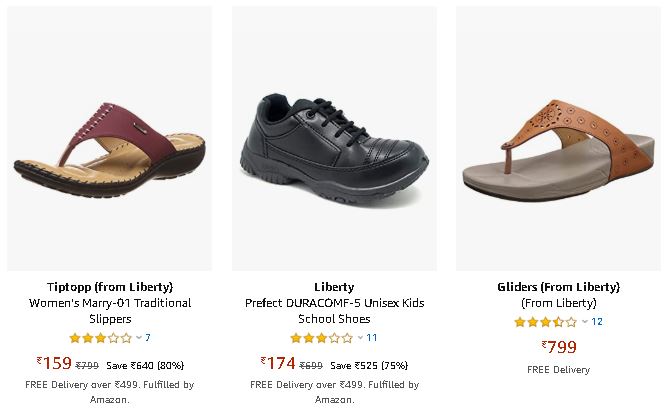Open Prefect DURACOMF-5 Unisex Kids School Shoes title

pos(334,311)
